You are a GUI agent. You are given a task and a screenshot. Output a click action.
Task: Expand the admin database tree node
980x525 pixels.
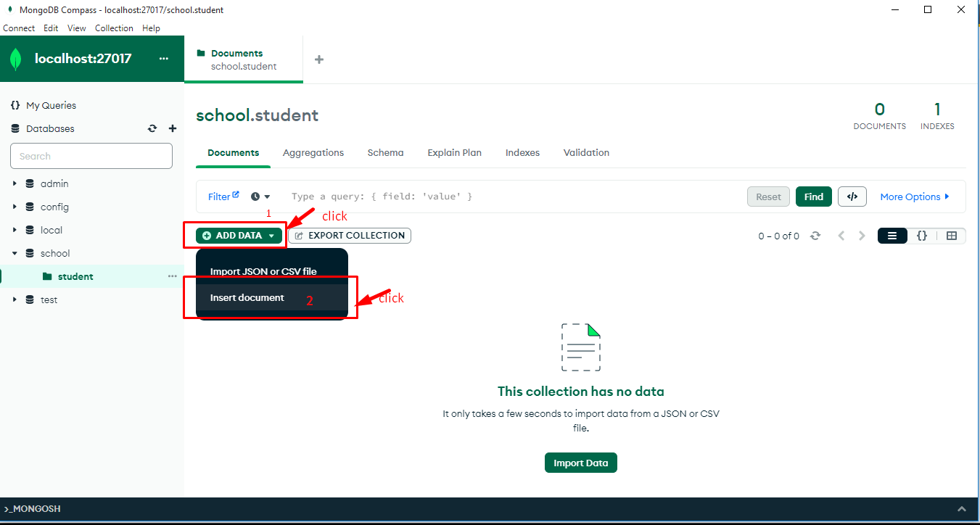click(x=15, y=184)
